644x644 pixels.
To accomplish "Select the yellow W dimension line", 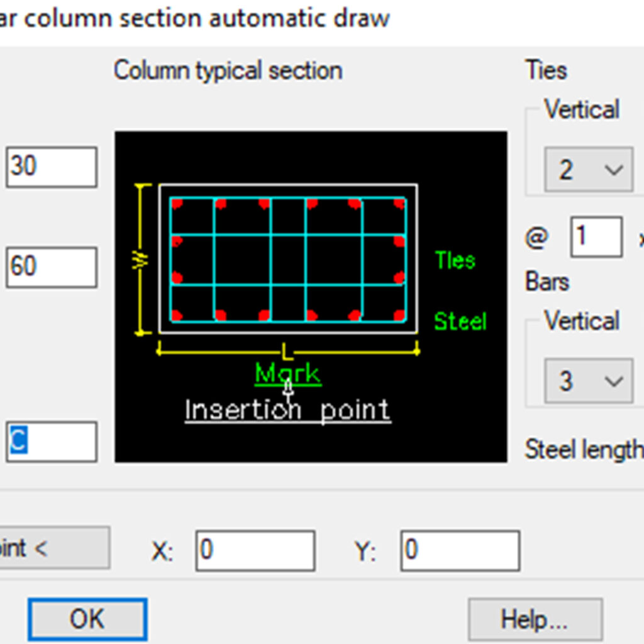I will (x=140, y=257).
